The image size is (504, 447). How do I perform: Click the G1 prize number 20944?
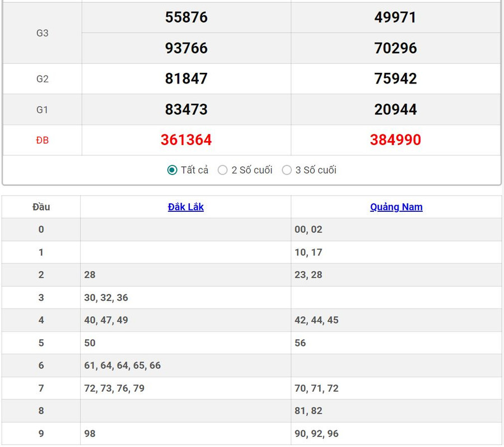pos(395,109)
